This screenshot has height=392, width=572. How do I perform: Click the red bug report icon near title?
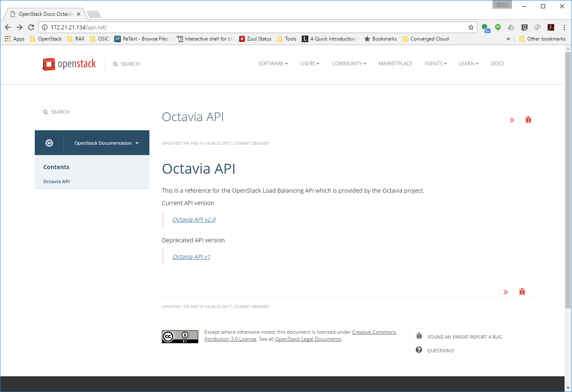pos(528,120)
